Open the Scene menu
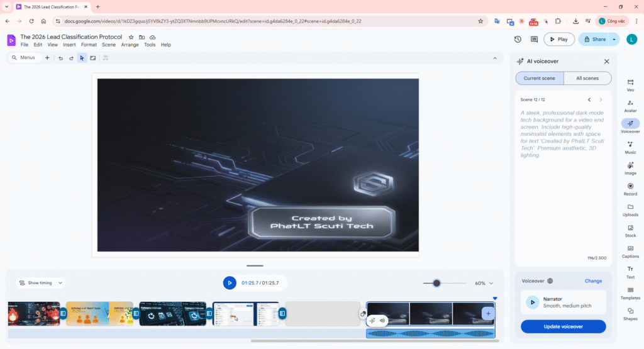 click(109, 45)
